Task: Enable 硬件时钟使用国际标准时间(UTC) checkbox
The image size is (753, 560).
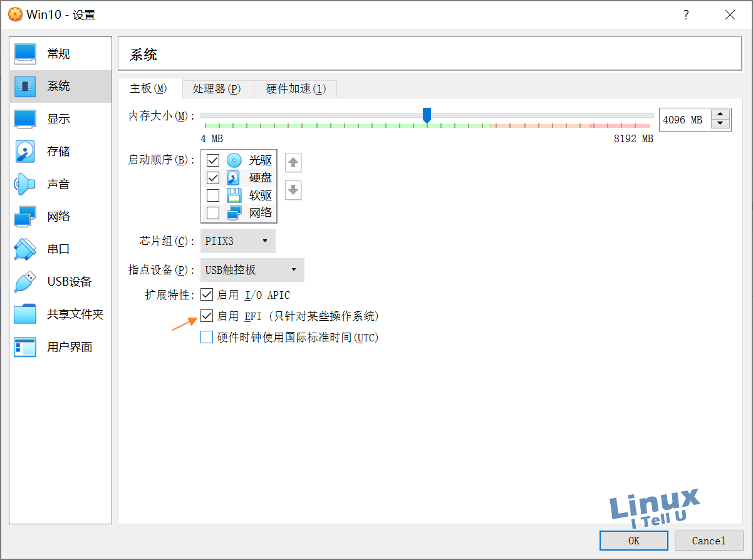Action: click(x=207, y=338)
